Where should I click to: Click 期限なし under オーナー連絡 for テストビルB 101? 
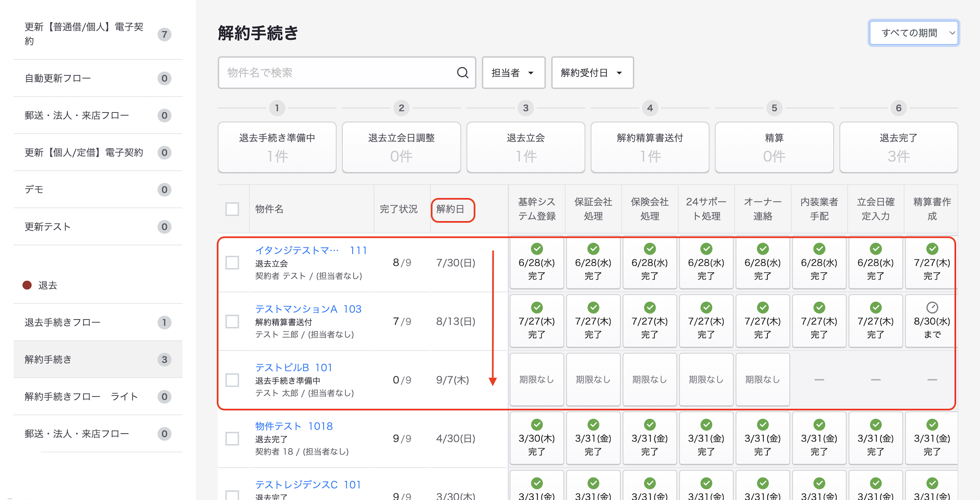click(762, 379)
